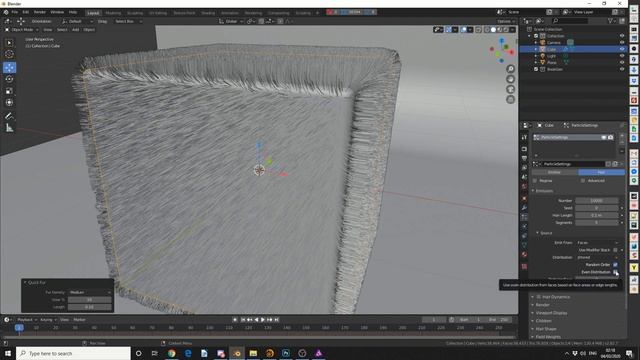Open the Window menu
The height and width of the screenshot is (360, 640).
point(57,12)
